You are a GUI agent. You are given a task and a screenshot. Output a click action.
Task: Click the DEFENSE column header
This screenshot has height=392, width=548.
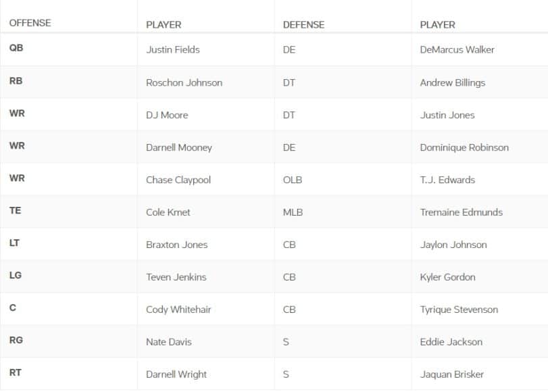tap(303, 24)
